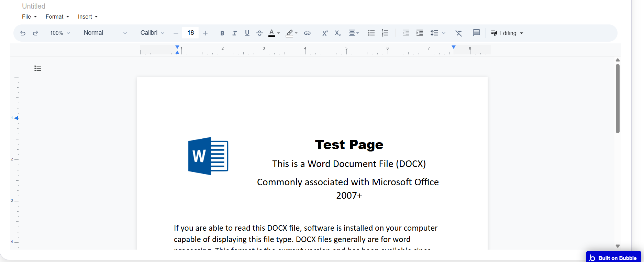Image resolution: width=644 pixels, height=262 pixels.
Task: Insert a bulleted list
Action: pos(371,33)
